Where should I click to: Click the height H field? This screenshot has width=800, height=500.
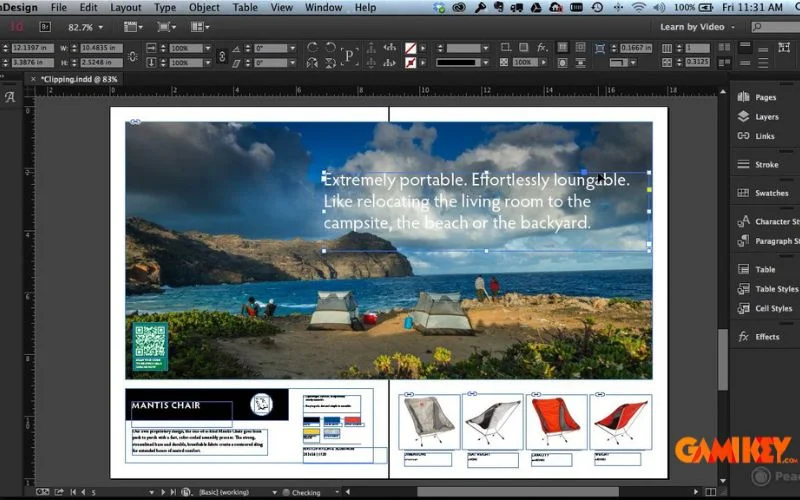[x=101, y=62]
